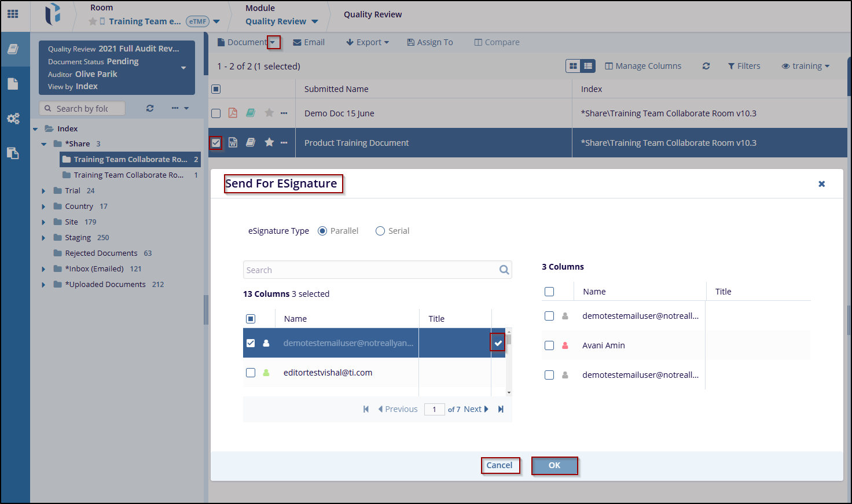Tick the Avani Amin checkbox
This screenshot has width=852, height=504.
[x=549, y=345]
